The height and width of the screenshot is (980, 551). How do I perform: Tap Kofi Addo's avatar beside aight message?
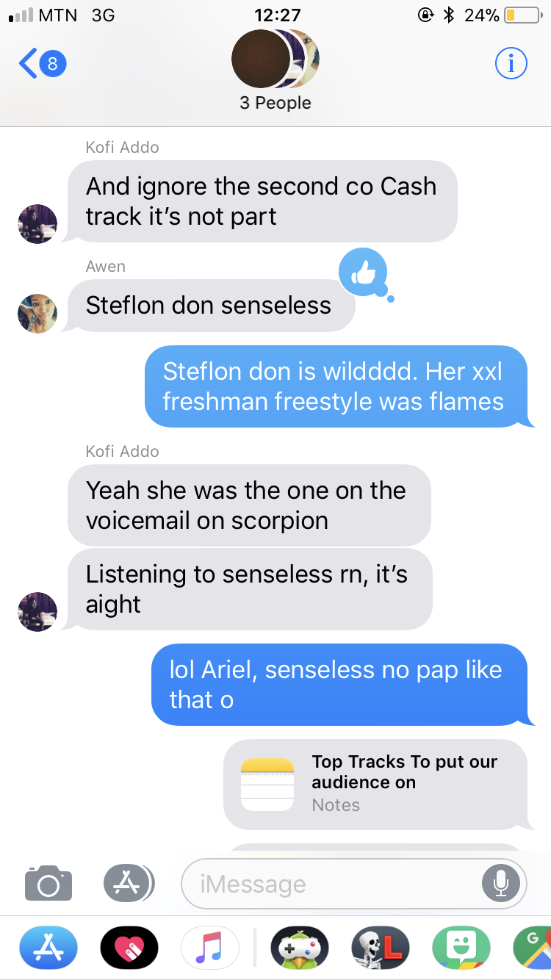[37, 611]
